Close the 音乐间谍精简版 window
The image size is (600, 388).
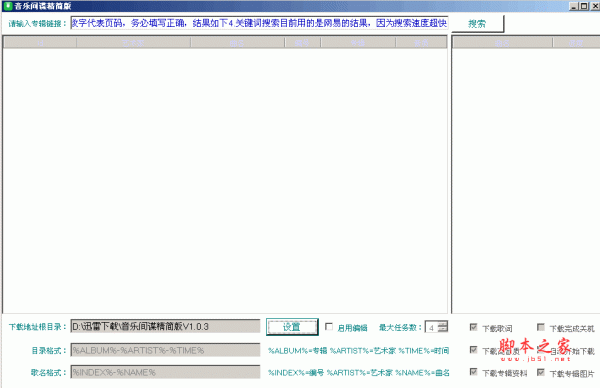[x=595, y=6]
